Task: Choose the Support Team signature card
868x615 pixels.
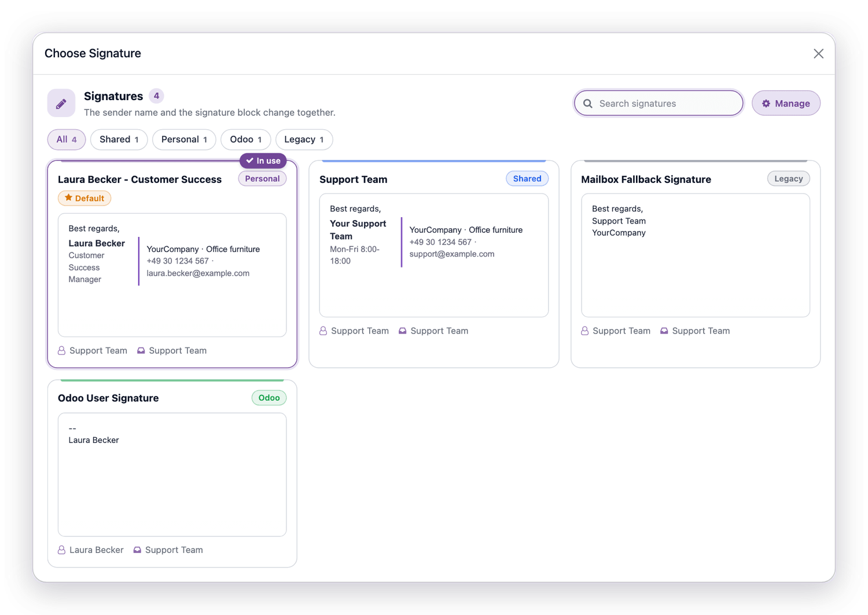Action: [x=434, y=264]
